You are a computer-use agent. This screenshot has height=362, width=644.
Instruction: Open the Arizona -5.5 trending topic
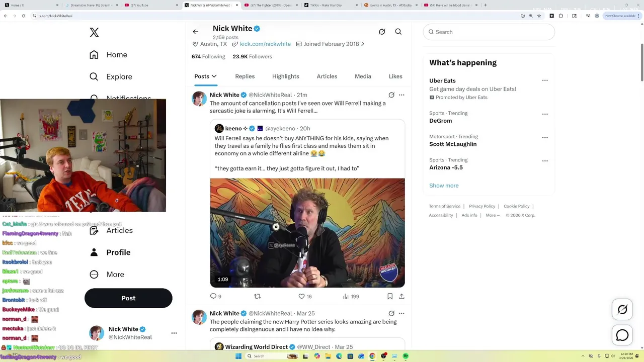point(489,164)
